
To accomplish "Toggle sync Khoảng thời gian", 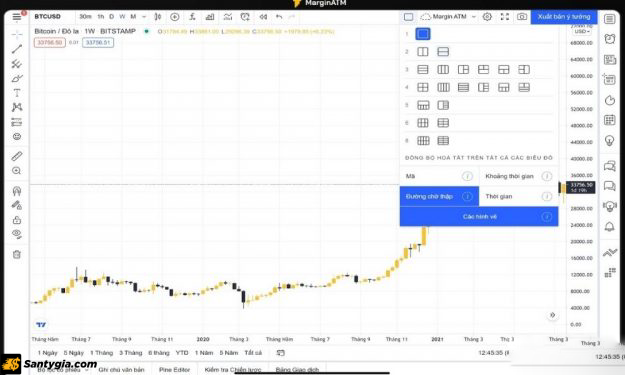I will pyautogui.click(x=519, y=176).
